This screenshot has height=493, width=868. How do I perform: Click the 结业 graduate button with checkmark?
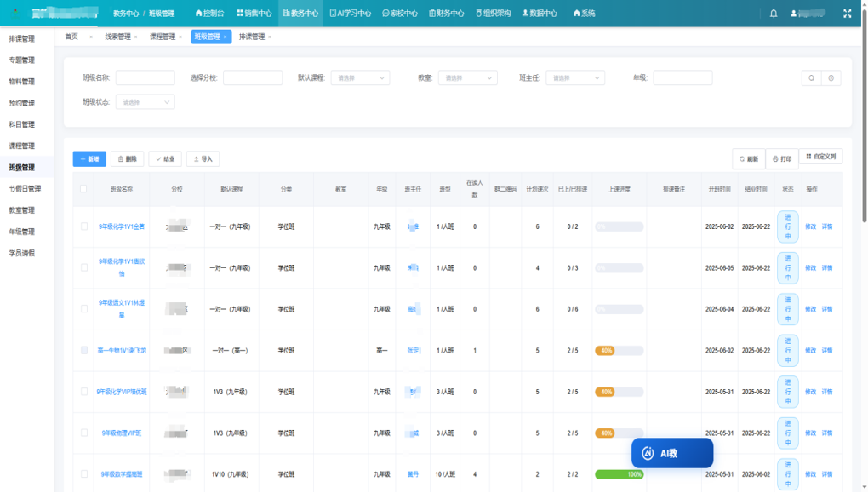165,159
